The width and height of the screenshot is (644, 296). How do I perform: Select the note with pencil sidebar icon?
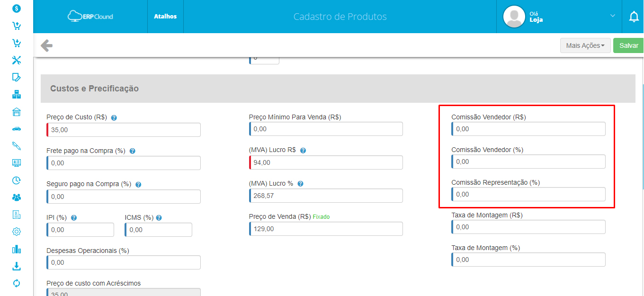coord(17,77)
